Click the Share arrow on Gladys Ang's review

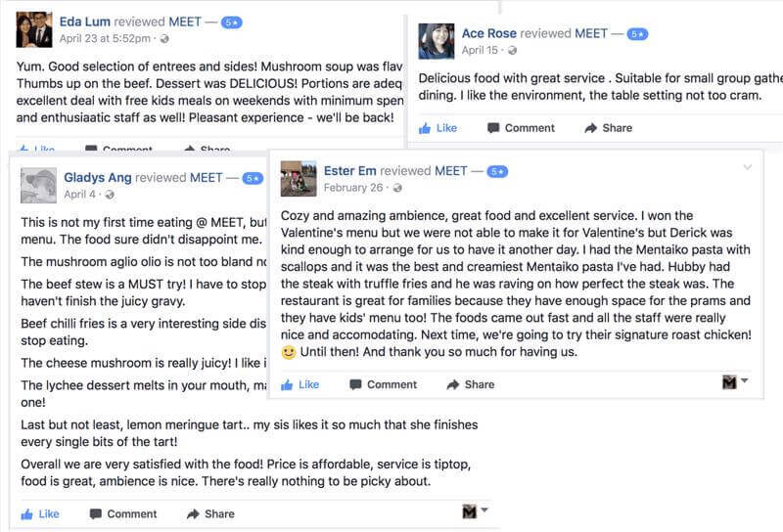193,513
